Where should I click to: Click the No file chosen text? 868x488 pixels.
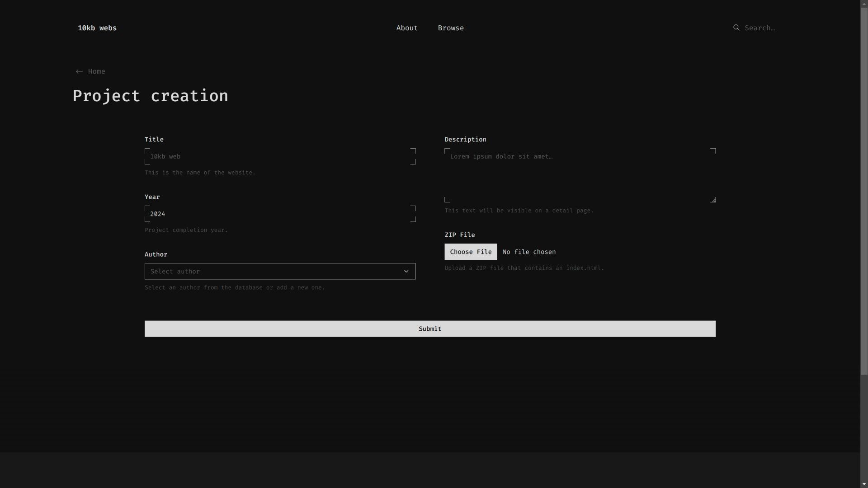pos(529,252)
